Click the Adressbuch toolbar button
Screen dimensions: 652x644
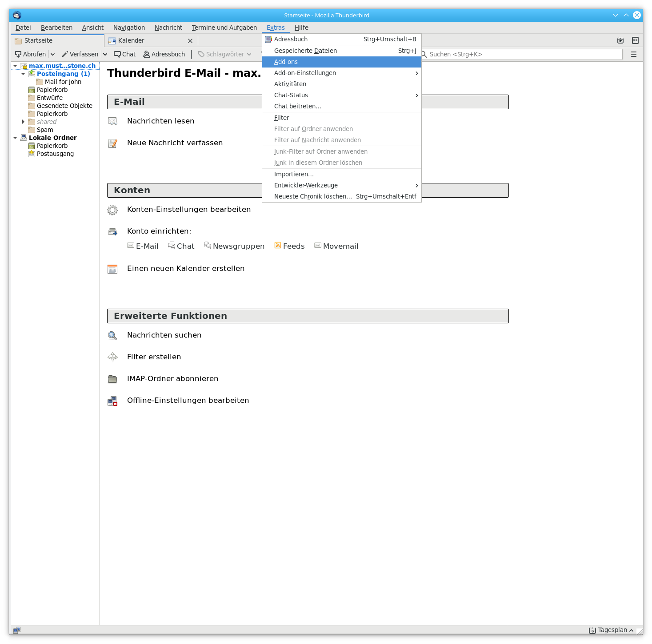click(x=164, y=54)
